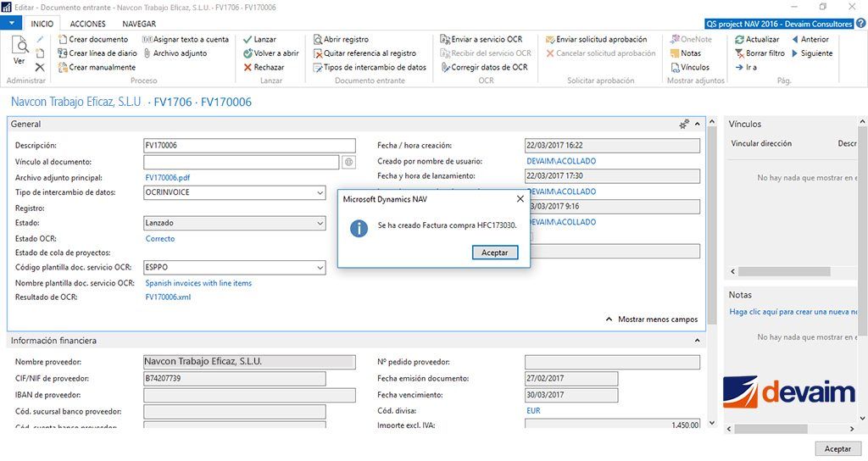Go to Siguiente record
This screenshot has width=868, height=461.
coord(812,53)
